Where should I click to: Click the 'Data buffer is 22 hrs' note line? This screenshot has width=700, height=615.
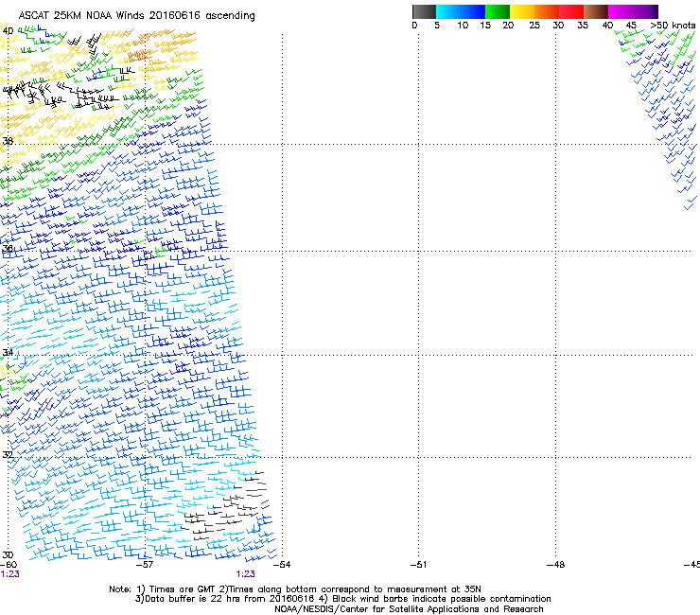coord(342,599)
